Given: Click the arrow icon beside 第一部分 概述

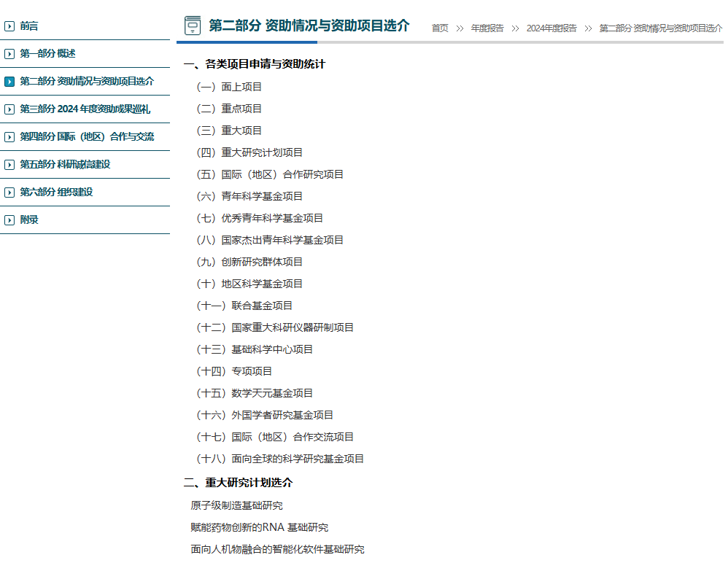Looking at the screenshot, I should [x=9, y=53].
